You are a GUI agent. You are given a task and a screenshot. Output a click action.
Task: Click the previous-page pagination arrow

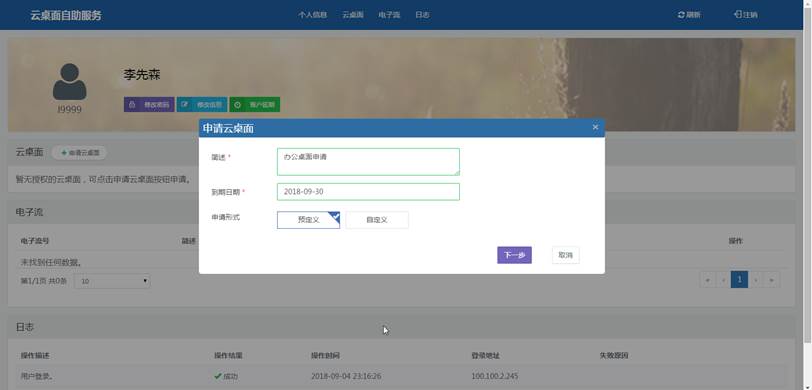click(x=723, y=280)
